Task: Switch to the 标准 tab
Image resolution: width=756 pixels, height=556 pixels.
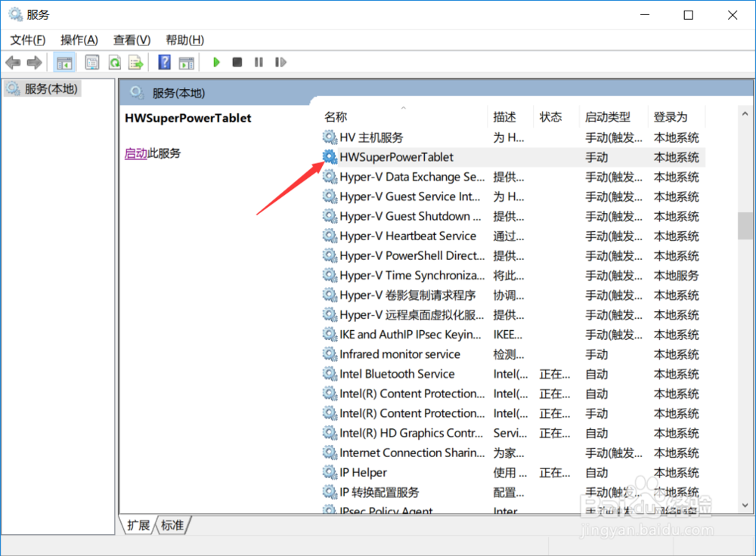Action: (172, 525)
